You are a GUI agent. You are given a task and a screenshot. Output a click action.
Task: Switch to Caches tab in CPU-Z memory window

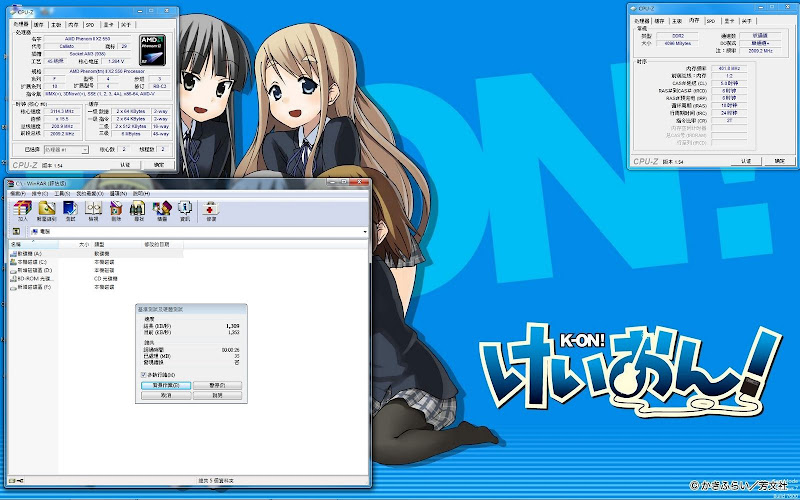pos(659,21)
